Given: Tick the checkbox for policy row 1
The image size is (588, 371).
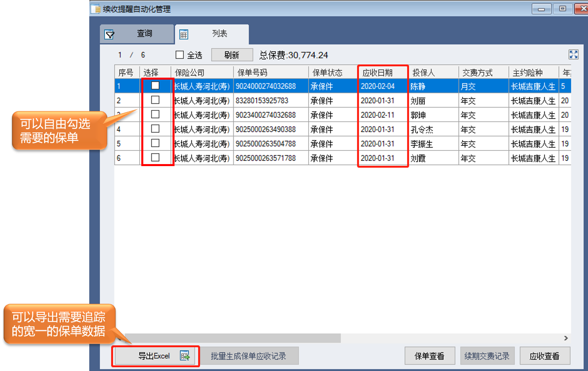Looking at the screenshot, I should pyautogui.click(x=155, y=86).
